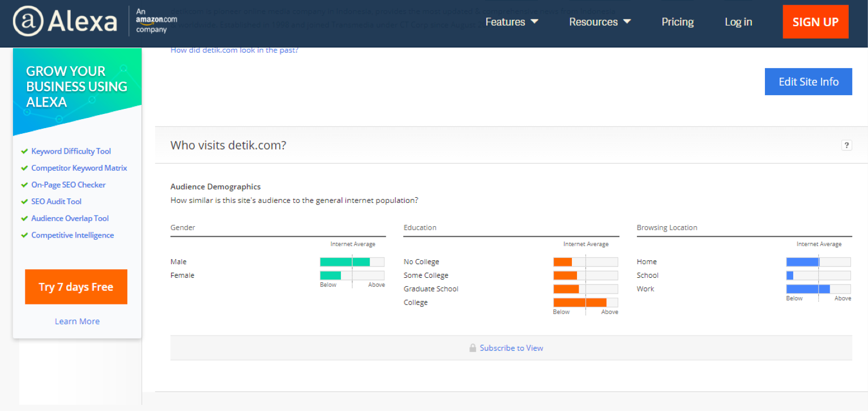
Task: Click the Education column heading
Action: tap(420, 227)
